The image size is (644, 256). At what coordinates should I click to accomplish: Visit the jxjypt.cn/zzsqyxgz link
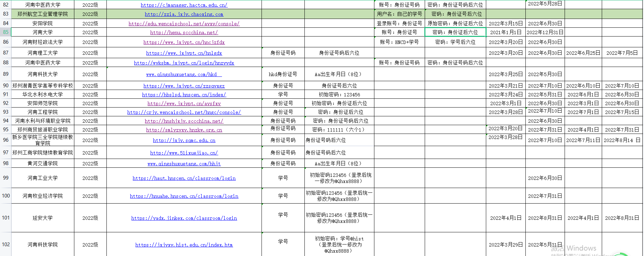[184, 86]
